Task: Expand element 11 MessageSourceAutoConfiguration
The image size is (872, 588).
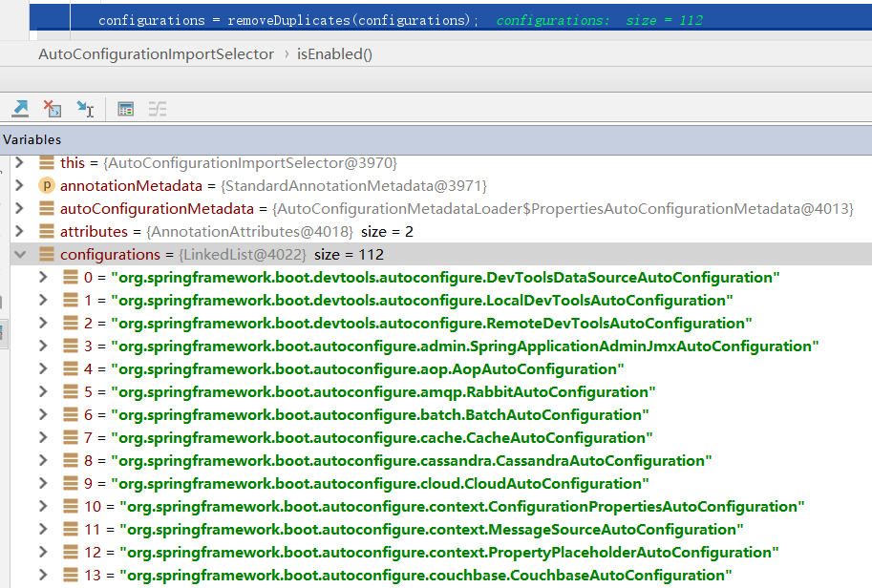Action: [x=43, y=529]
